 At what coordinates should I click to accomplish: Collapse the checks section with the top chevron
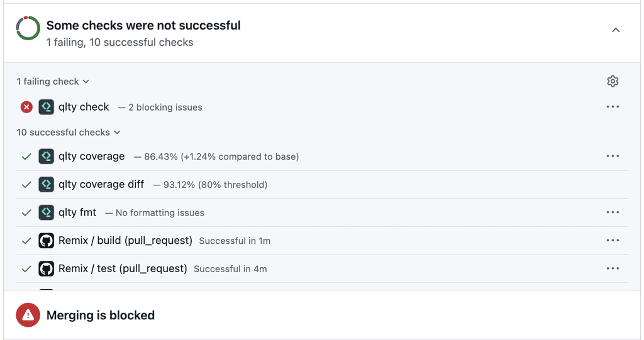coord(616,30)
